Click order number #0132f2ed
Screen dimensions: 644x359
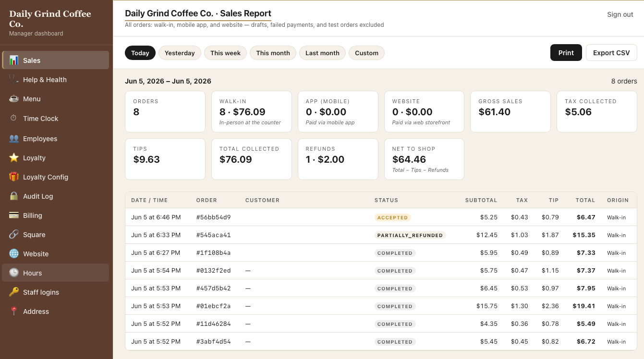(213, 271)
